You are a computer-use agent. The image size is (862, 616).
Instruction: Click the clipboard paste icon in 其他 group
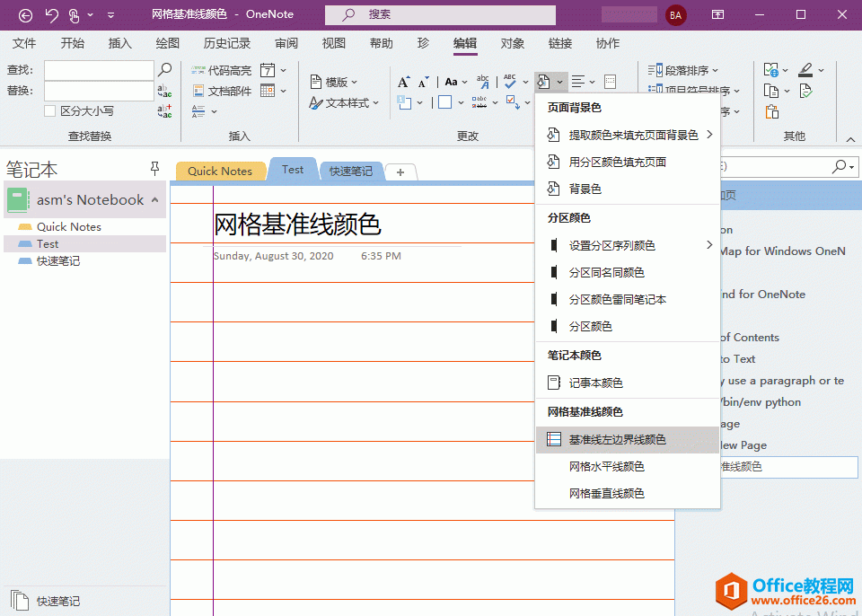(771, 111)
